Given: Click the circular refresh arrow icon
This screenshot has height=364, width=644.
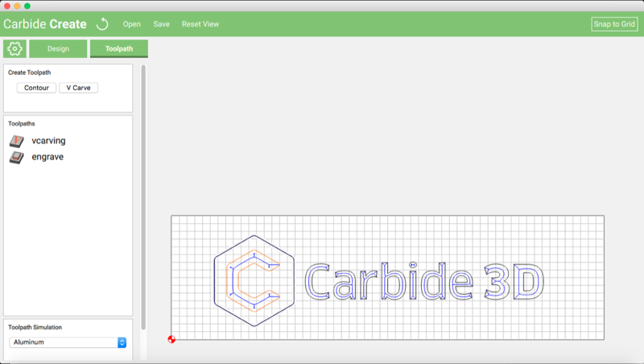Looking at the screenshot, I should point(102,24).
